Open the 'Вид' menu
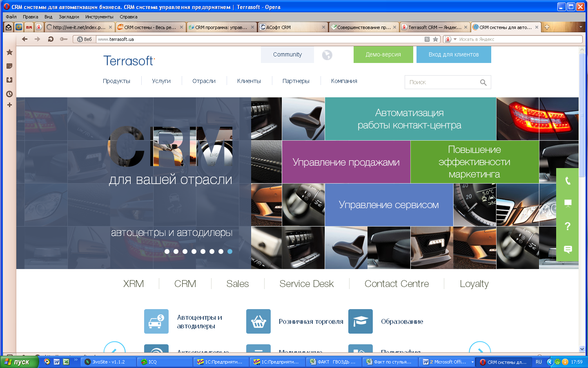This screenshot has height=368, width=588. point(48,17)
